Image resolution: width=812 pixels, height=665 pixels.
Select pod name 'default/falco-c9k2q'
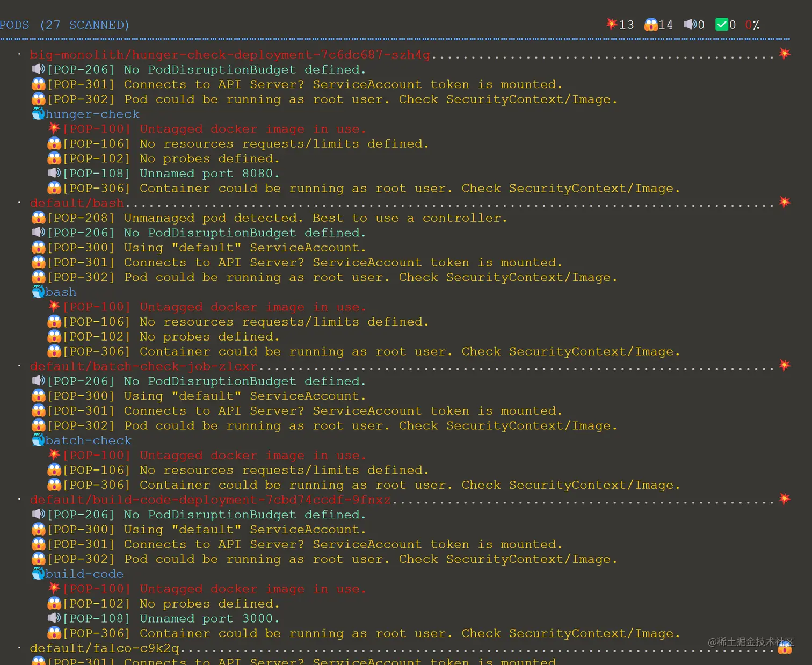click(104, 648)
